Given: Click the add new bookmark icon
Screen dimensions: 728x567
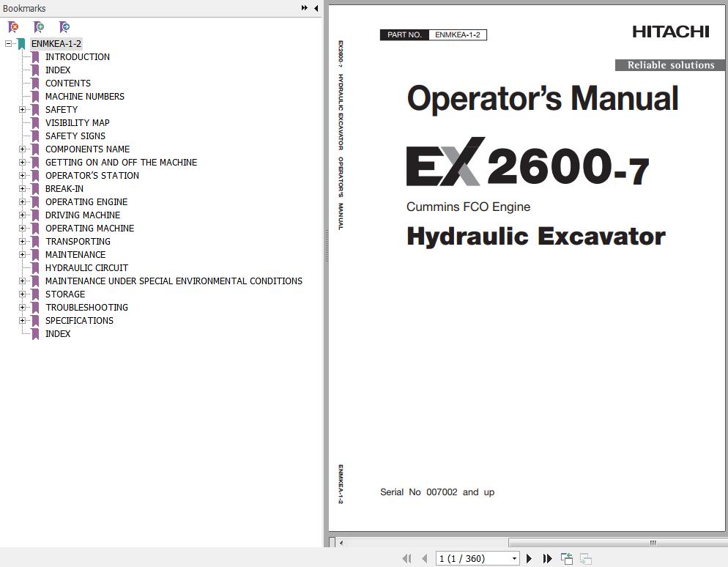Looking at the screenshot, I should (39, 27).
